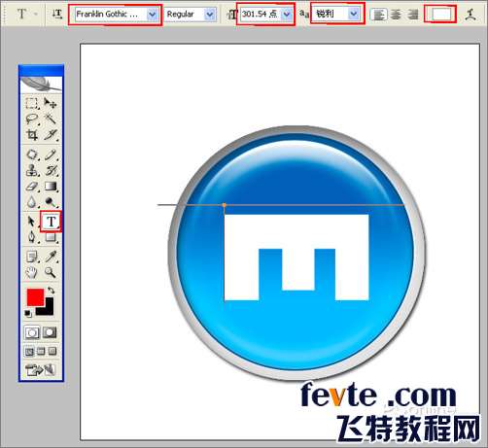Screen dimensions: 488x448
Task: Swap foreground and background colors
Action: click(x=51, y=291)
